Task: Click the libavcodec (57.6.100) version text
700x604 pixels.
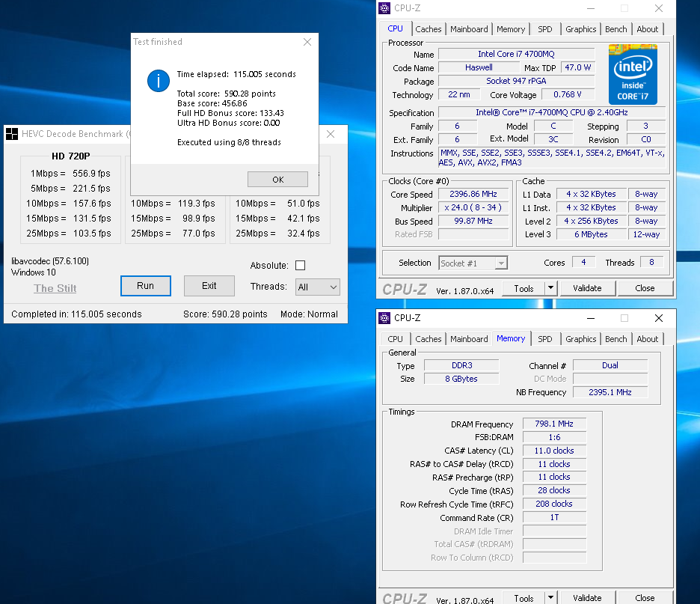Action: coord(50,261)
